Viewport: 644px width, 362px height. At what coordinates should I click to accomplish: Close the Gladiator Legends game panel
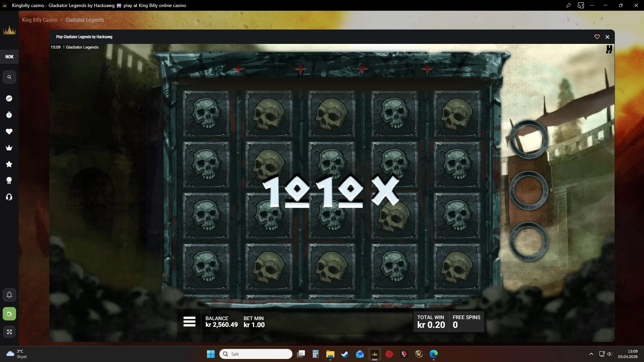point(607,37)
